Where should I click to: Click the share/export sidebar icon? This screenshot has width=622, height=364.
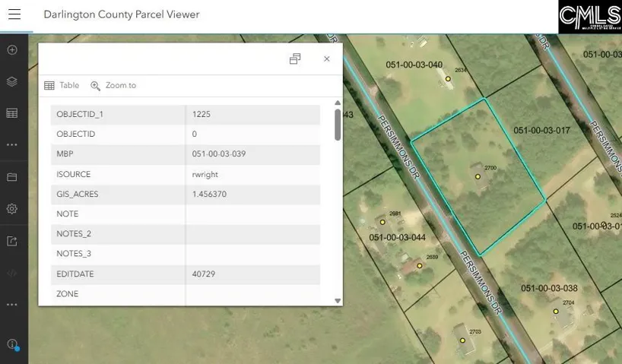(12, 241)
